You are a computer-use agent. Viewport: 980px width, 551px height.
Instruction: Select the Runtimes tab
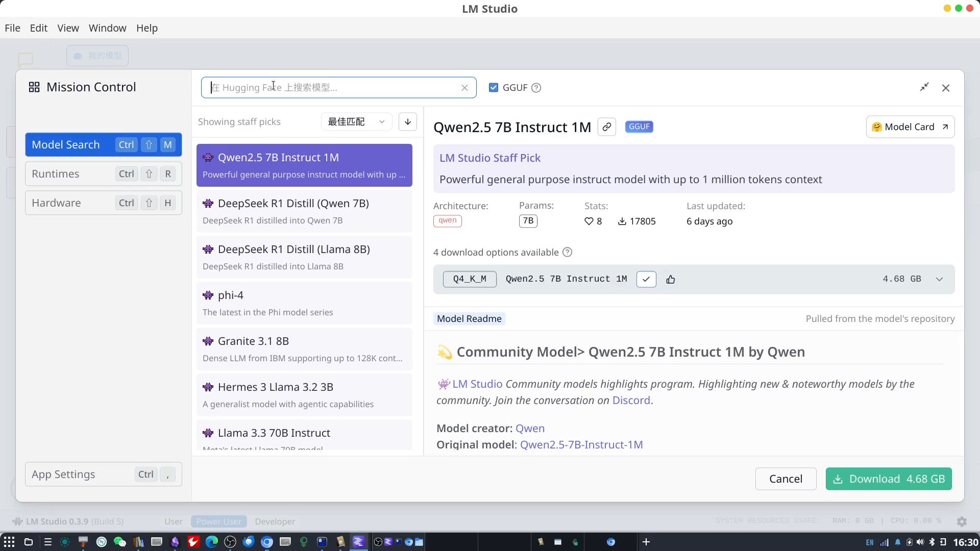(103, 174)
